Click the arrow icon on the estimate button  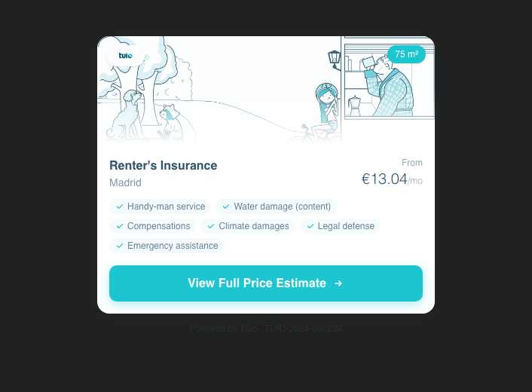point(338,283)
